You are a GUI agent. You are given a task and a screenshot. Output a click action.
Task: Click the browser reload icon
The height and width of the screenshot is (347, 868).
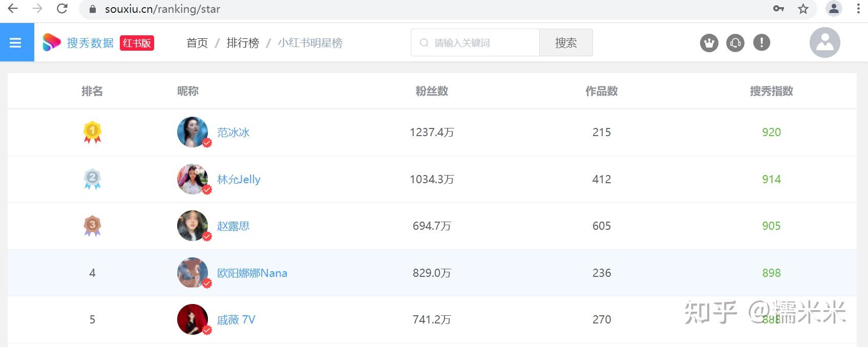click(62, 9)
